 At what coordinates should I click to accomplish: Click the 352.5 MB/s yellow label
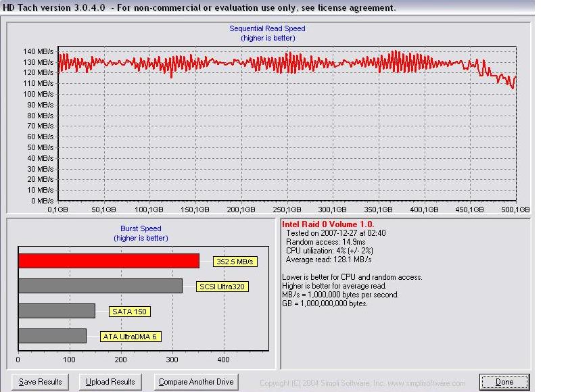pyautogui.click(x=235, y=262)
